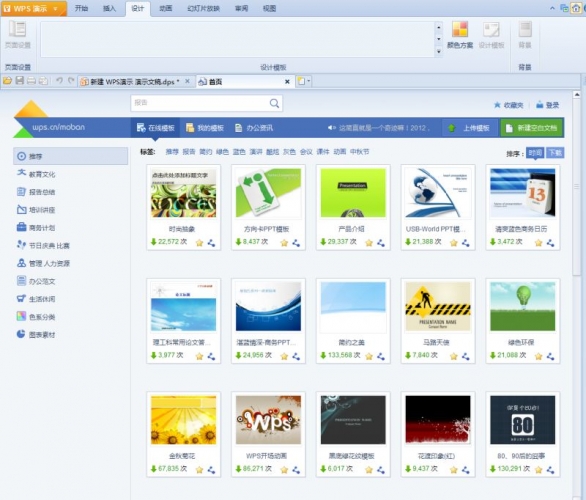586x500 pixels.
Task: Favorite the WPS开场动画 template with star
Action: pos(284,470)
